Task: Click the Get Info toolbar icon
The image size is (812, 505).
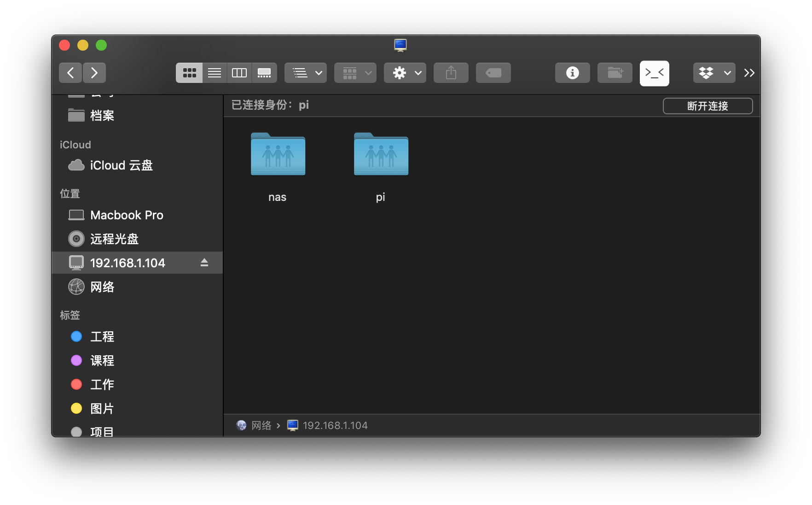Action: click(572, 73)
